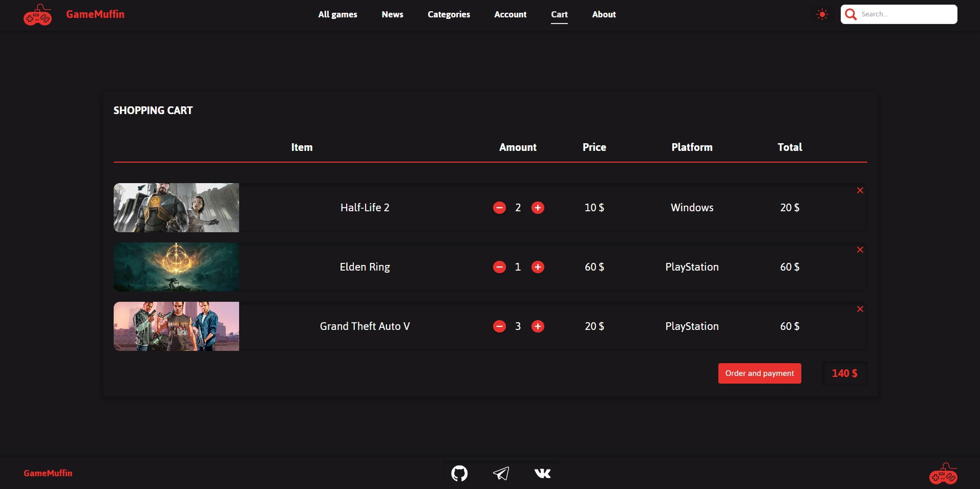The width and height of the screenshot is (980, 489).
Task: Click Half-Life 2 price 10 $
Action: coord(594,208)
